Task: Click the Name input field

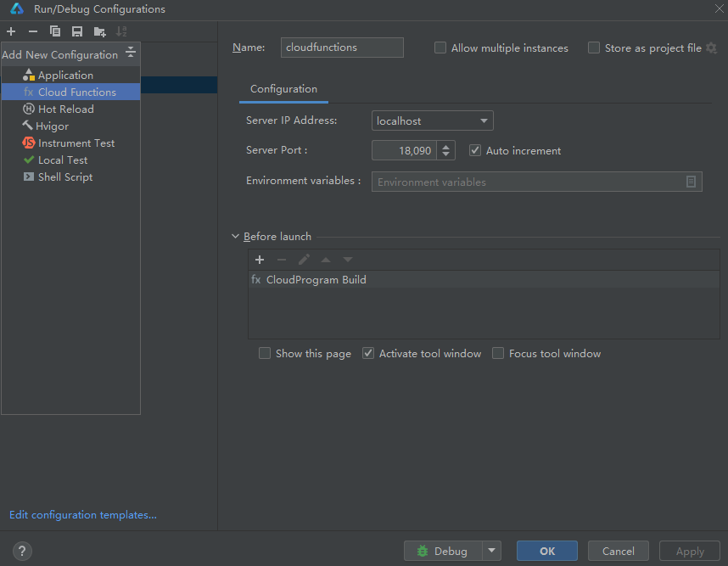Action: point(342,48)
